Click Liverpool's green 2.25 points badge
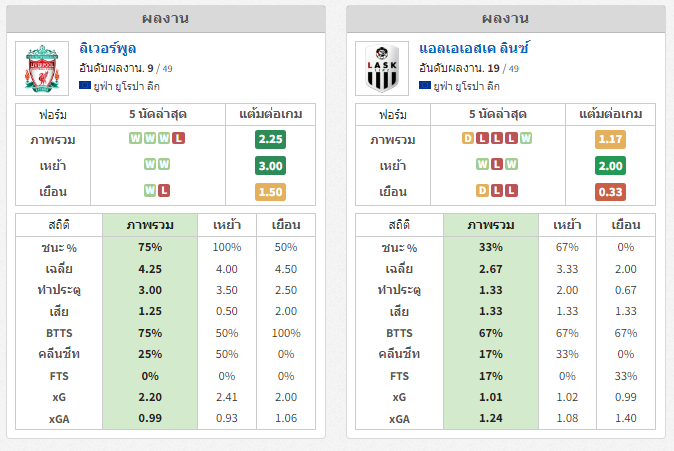The width and height of the screenshot is (674, 451). (270, 139)
